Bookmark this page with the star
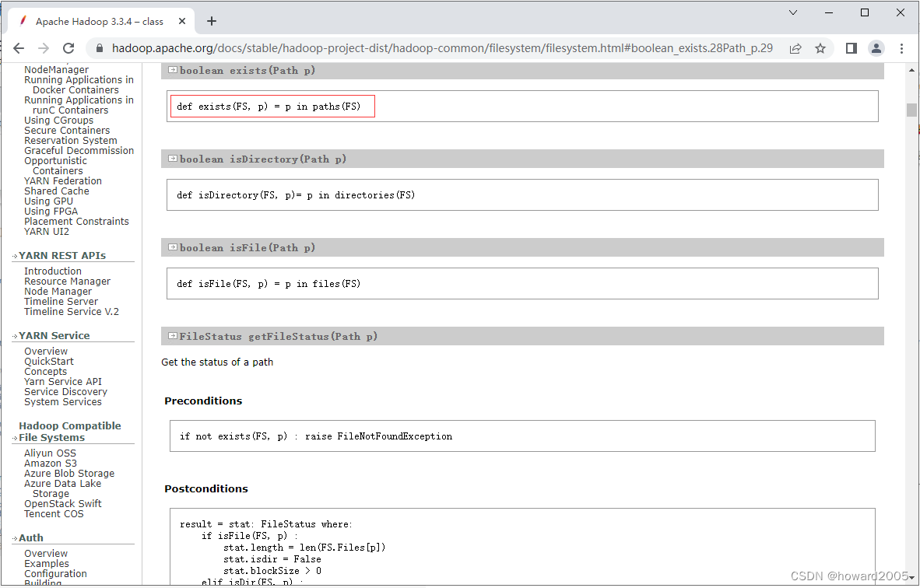 tap(820, 48)
